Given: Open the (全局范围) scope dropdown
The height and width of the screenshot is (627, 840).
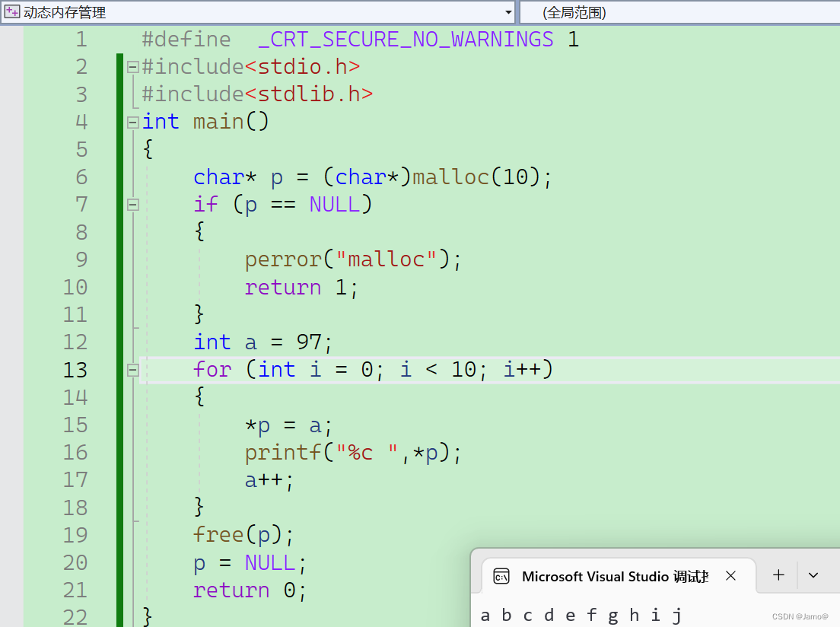Looking at the screenshot, I should tap(679, 12).
